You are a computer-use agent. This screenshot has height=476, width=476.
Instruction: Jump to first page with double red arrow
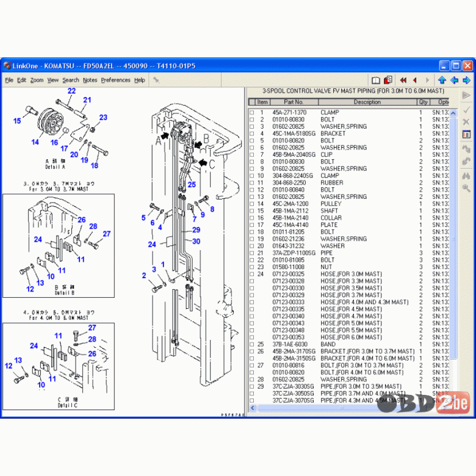(x=403, y=80)
